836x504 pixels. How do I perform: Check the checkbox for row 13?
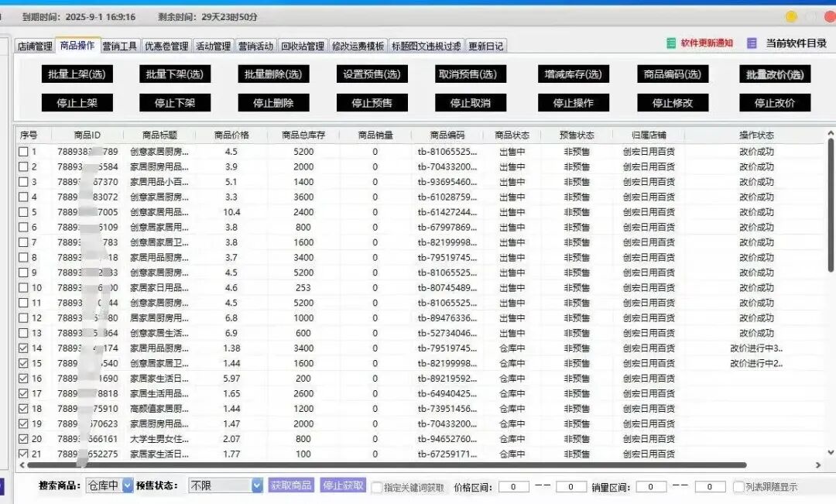point(23,333)
